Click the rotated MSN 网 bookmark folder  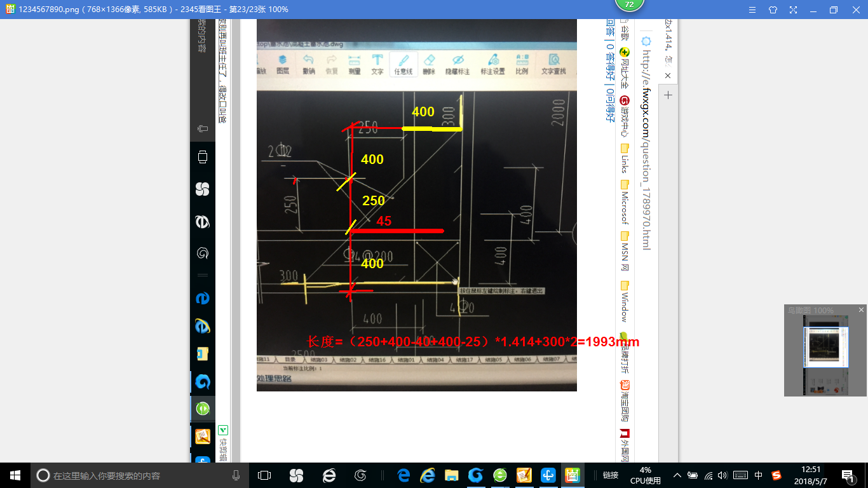(624, 251)
